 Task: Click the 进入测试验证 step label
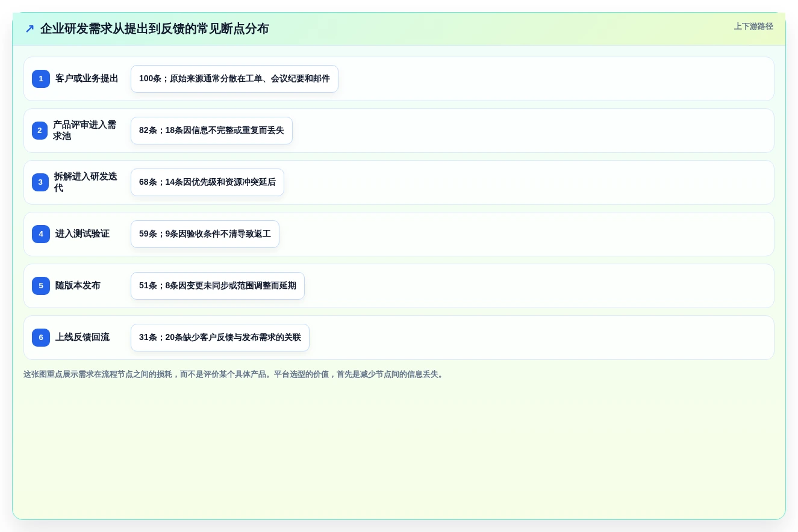(x=83, y=234)
